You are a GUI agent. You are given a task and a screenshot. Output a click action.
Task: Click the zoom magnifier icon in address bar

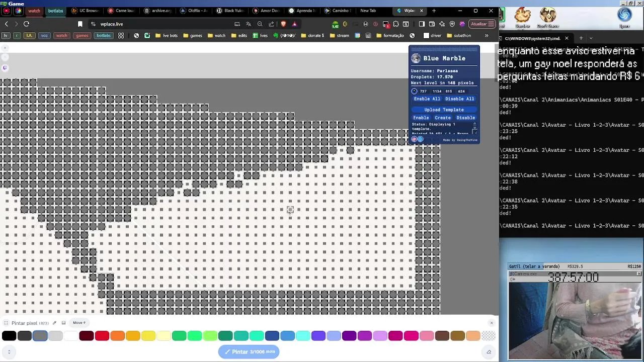260,24
